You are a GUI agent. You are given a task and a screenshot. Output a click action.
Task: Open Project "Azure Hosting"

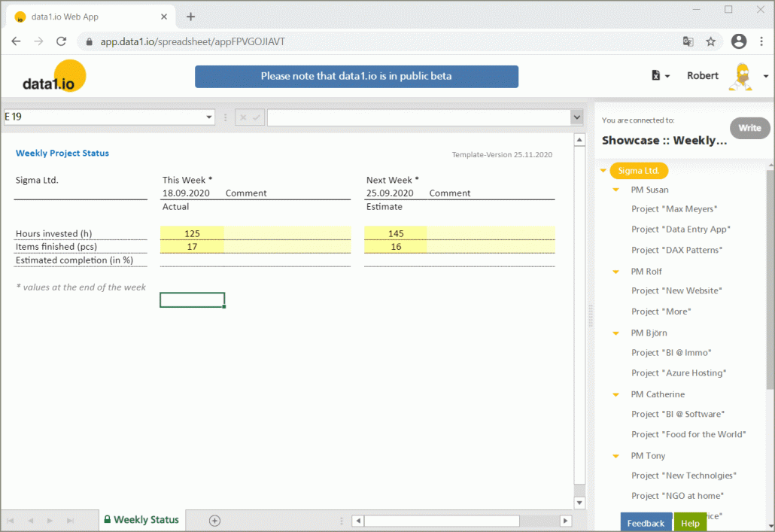point(679,372)
